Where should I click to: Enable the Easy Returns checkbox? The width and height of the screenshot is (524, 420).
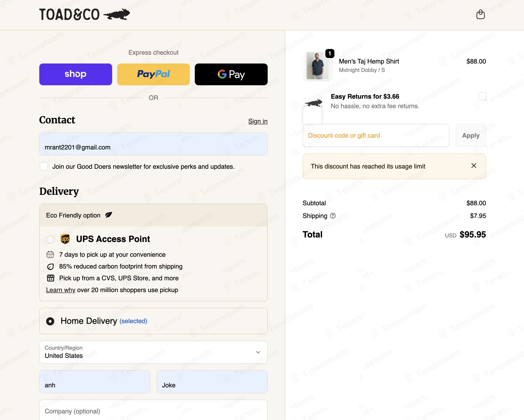[x=482, y=96]
